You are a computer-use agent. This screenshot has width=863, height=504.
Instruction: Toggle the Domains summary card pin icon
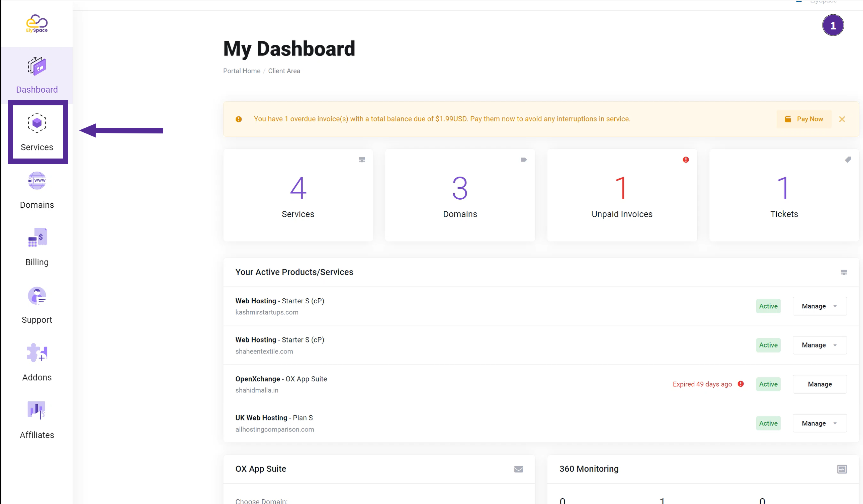point(523,160)
